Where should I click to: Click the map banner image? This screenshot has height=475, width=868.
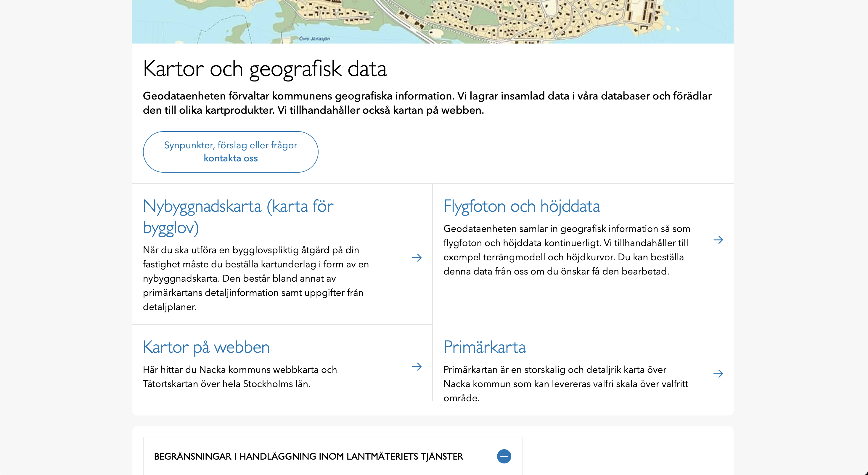click(x=433, y=22)
